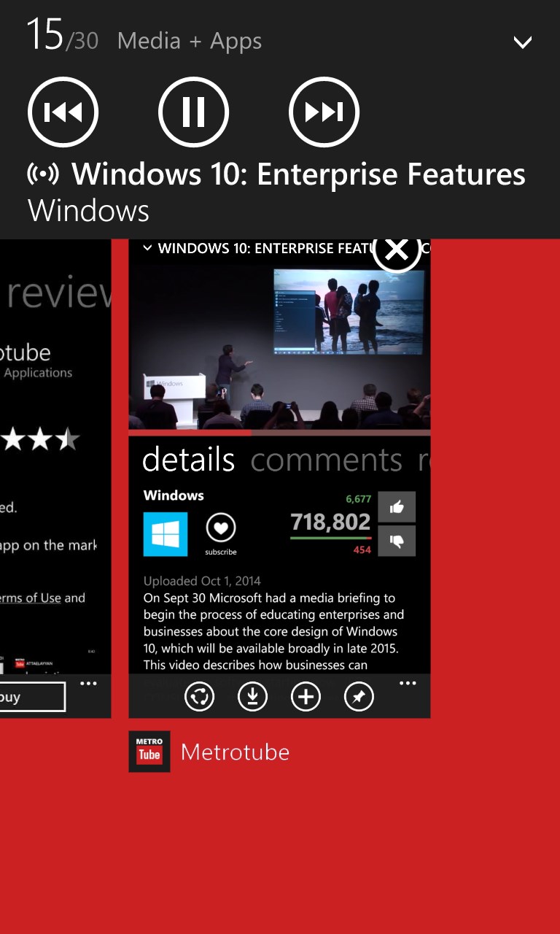Select the details tab
This screenshot has width=560, height=934.
pos(189,460)
